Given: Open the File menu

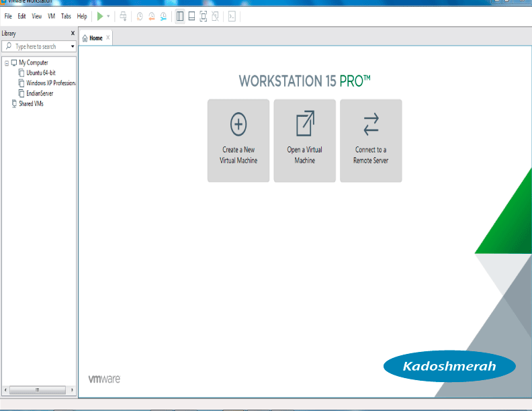Looking at the screenshot, I should pyautogui.click(x=8, y=16).
